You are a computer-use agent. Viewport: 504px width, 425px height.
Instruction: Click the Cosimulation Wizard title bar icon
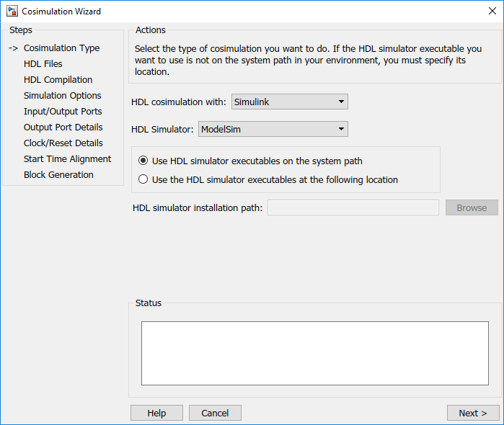[x=12, y=12]
